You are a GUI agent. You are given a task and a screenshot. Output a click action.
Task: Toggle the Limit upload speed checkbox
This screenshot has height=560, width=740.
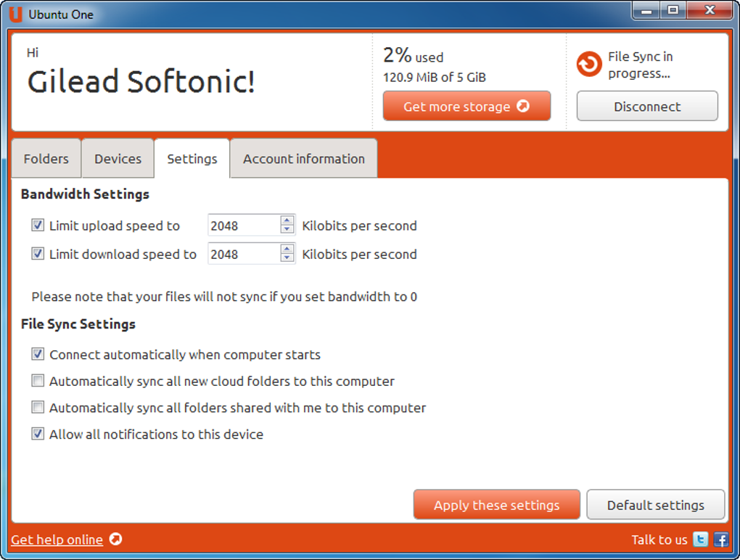[38, 226]
